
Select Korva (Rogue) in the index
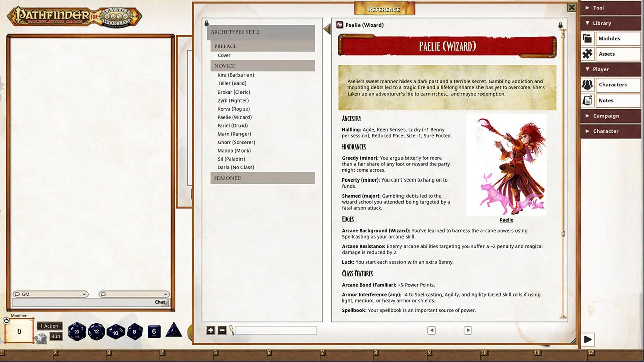pos(233,109)
